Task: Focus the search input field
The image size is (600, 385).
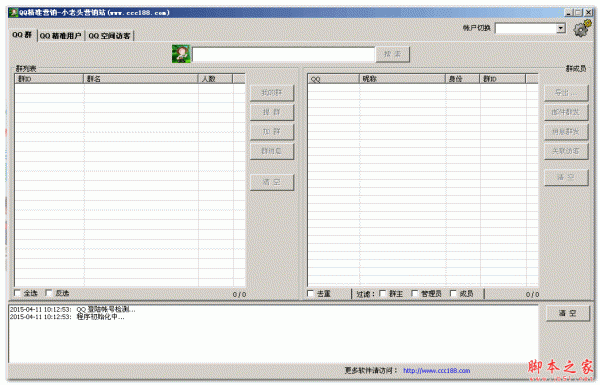Action: pyautogui.click(x=283, y=54)
